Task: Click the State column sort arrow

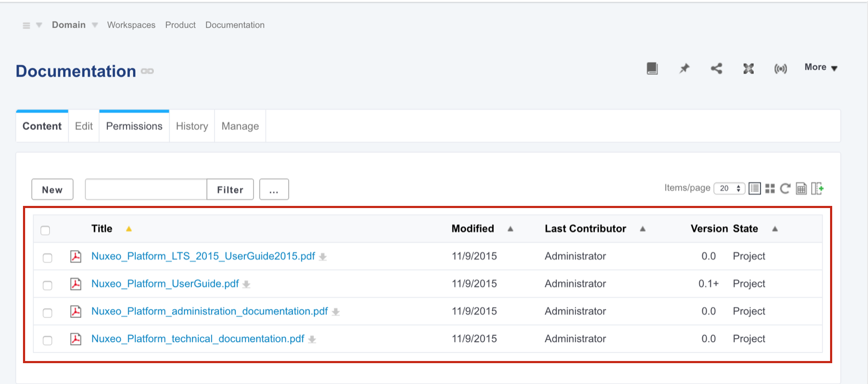Action: [775, 229]
